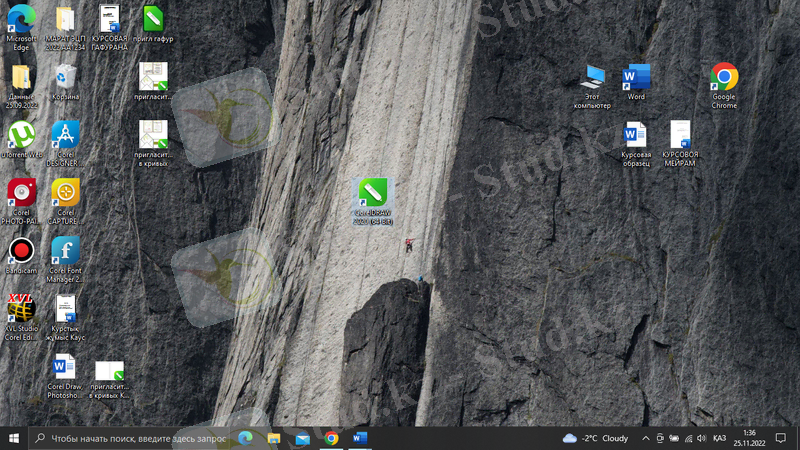Screen dimensions: 800x450
Task: Select the Corel CAPTURE desktop icon
Action: [65, 192]
